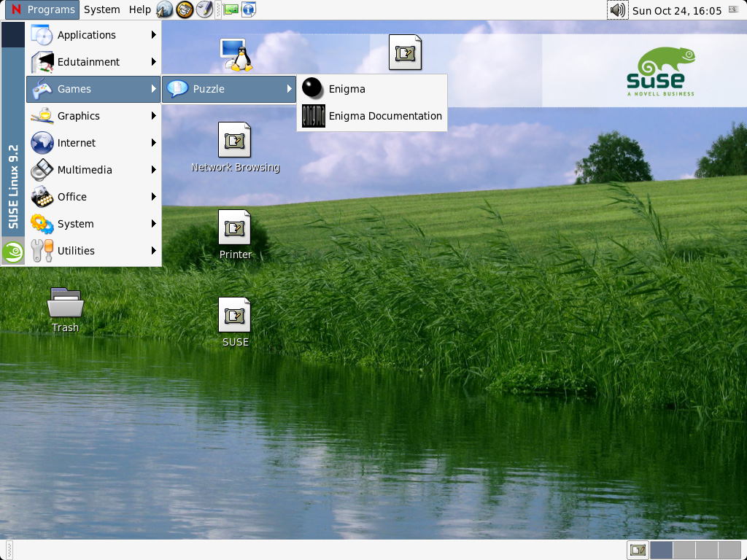Expand arrow next to Office

[x=153, y=197]
